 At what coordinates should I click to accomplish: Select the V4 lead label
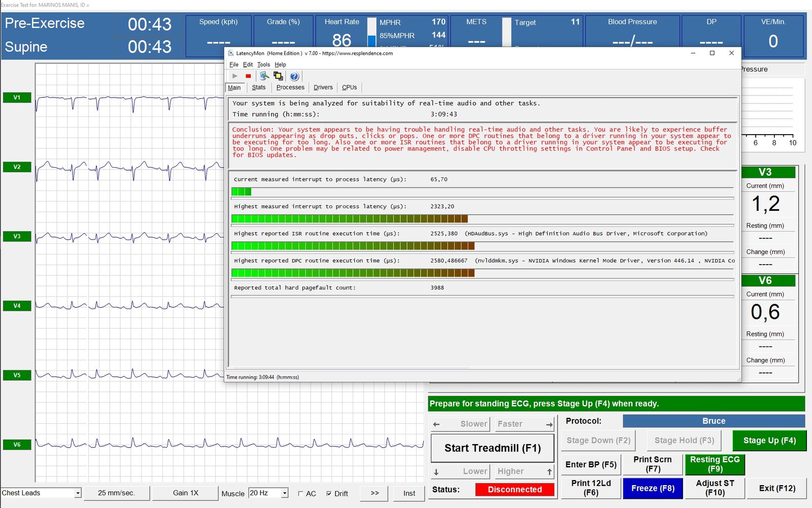17,306
